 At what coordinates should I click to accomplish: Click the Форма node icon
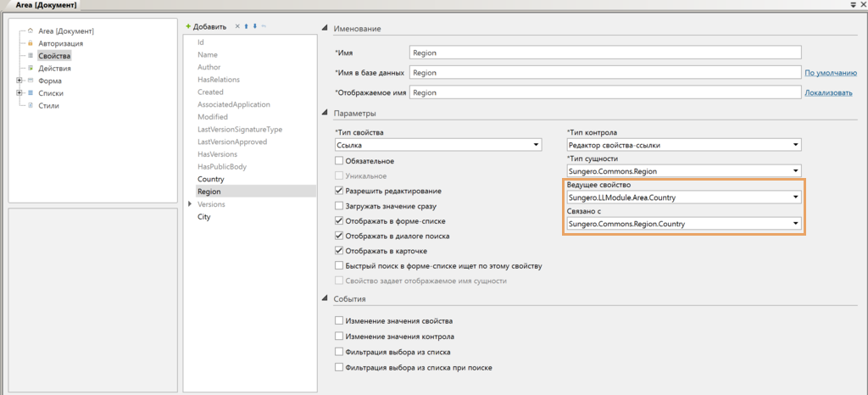click(x=31, y=81)
